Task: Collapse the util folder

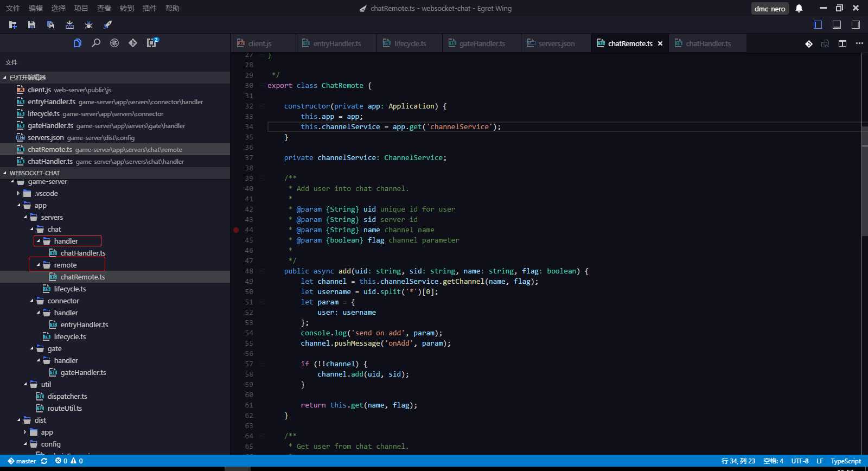Action: tap(25, 385)
